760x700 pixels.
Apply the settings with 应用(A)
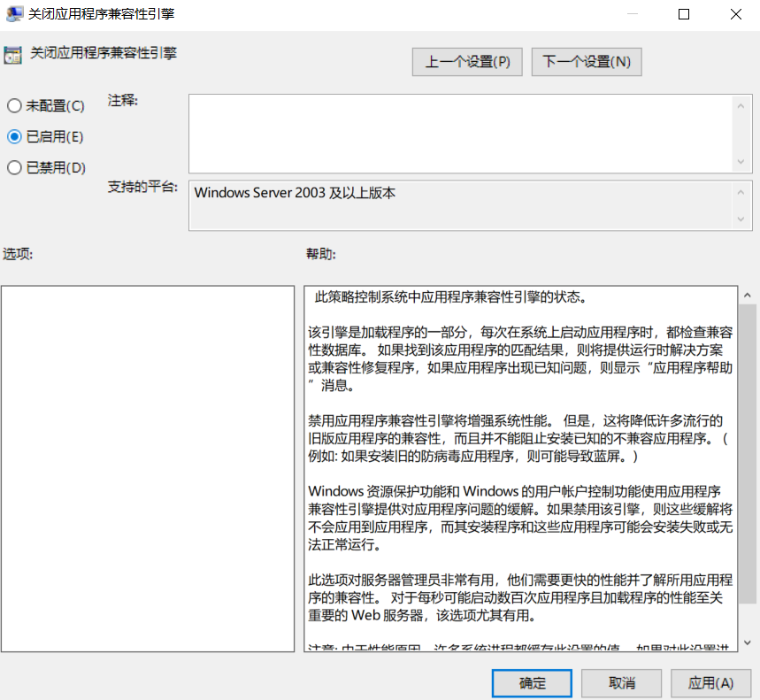click(710, 683)
